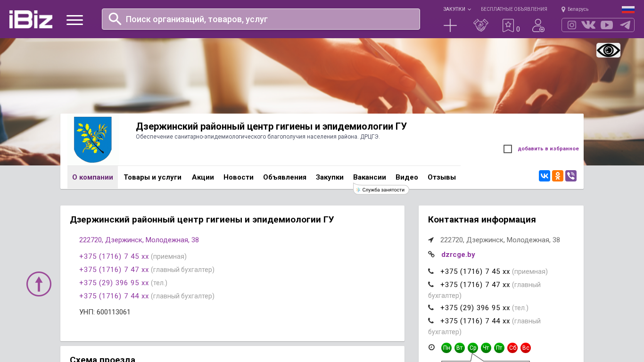Viewport: 644px width, 362px height.
Task: Switch to Новости tab
Action: pos(239,177)
